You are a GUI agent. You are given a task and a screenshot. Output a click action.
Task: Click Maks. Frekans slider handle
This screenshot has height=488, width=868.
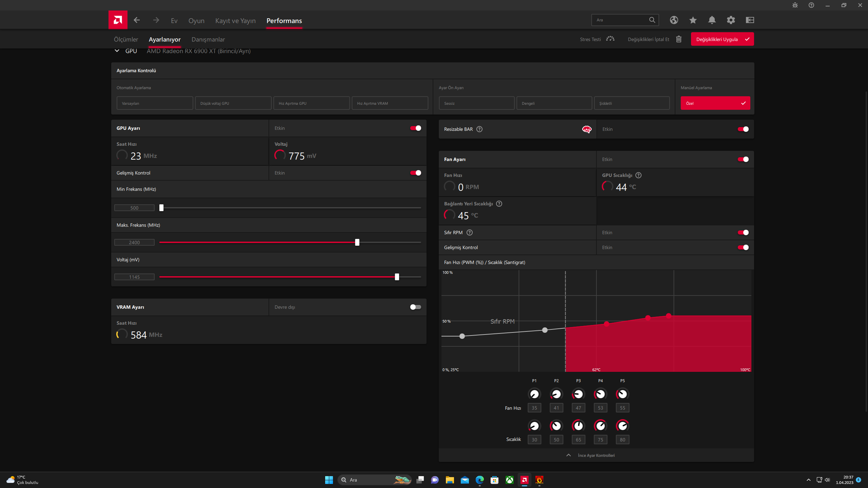point(357,242)
